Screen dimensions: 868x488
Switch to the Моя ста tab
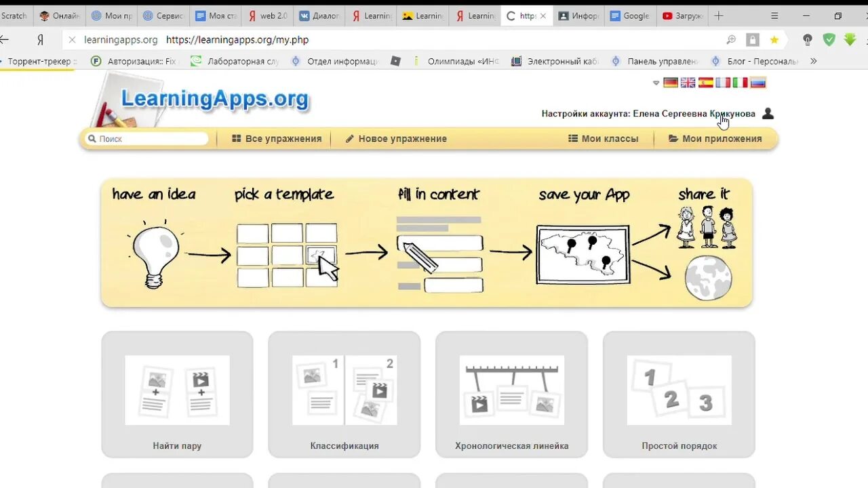coord(216,16)
